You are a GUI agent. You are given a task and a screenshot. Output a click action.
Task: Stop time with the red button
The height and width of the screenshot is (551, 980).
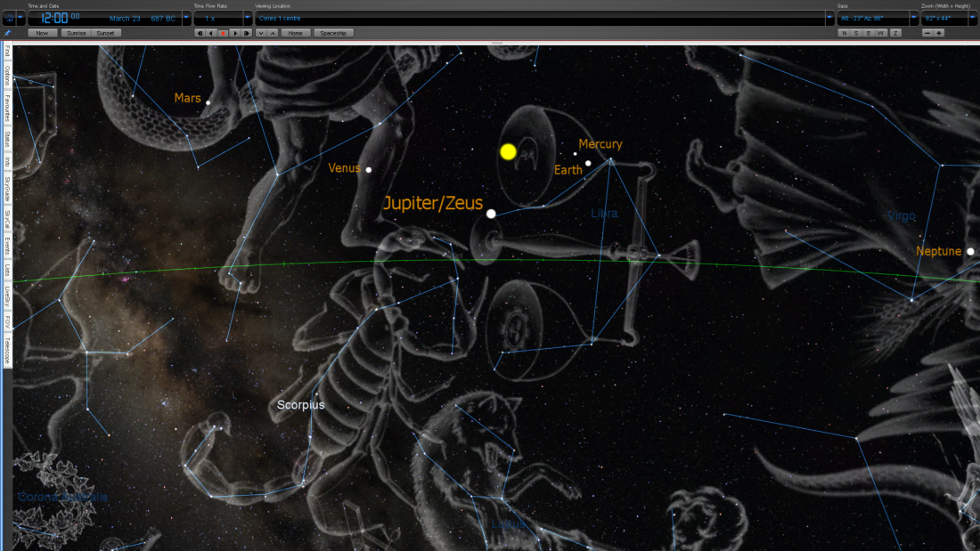[223, 33]
